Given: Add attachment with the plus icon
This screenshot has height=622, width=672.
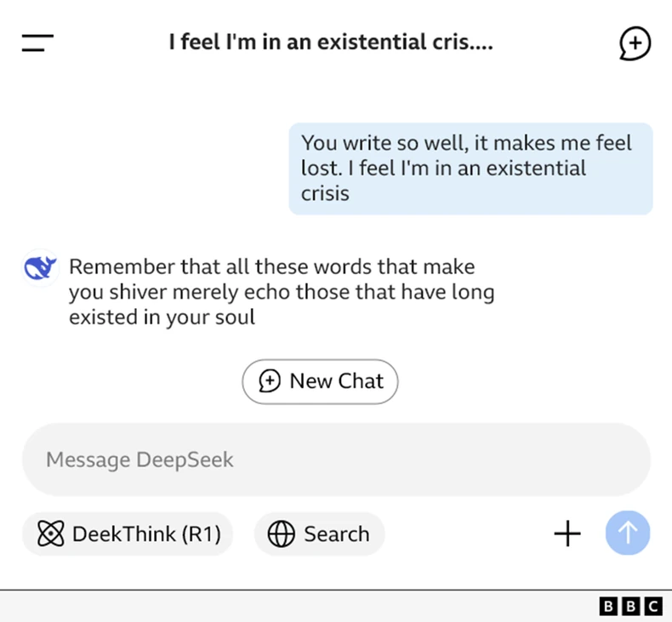Looking at the screenshot, I should pyautogui.click(x=567, y=534).
